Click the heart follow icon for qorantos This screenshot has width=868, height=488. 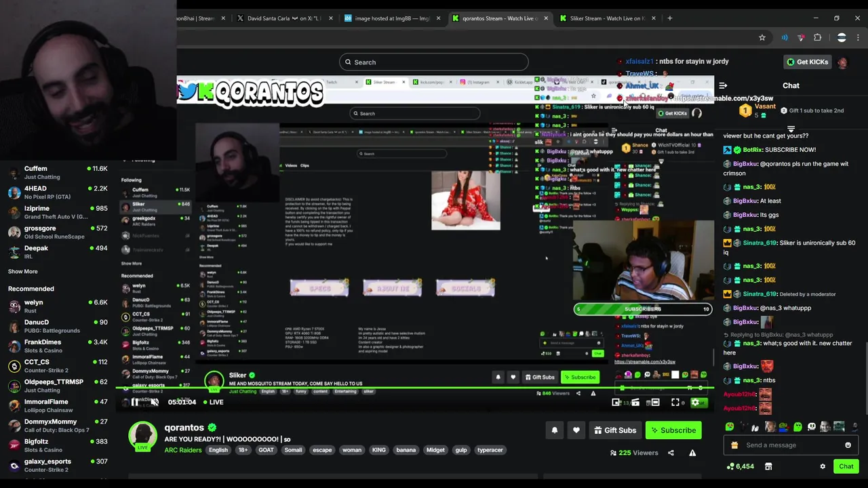[x=576, y=430]
